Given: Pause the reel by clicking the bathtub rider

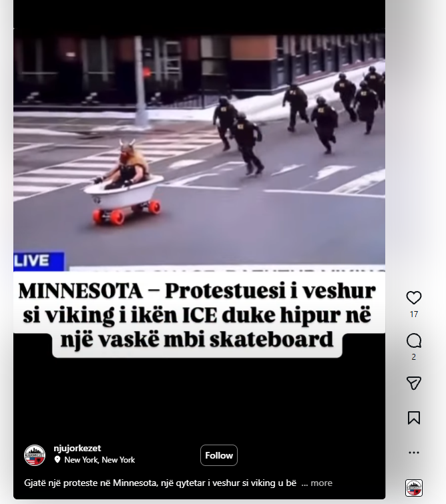Looking at the screenshot, I should click(x=124, y=182).
